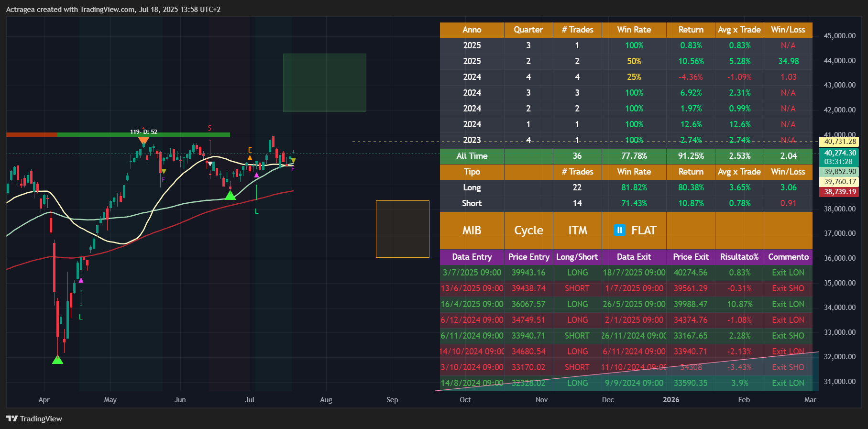
Task: Click the 10.87% Short return cell
Action: (x=691, y=203)
